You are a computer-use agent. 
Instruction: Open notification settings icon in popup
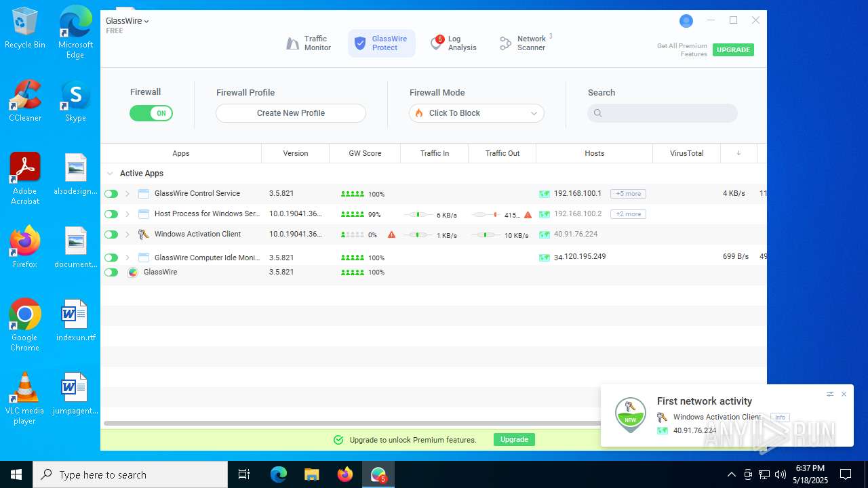pyautogui.click(x=830, y=394)
